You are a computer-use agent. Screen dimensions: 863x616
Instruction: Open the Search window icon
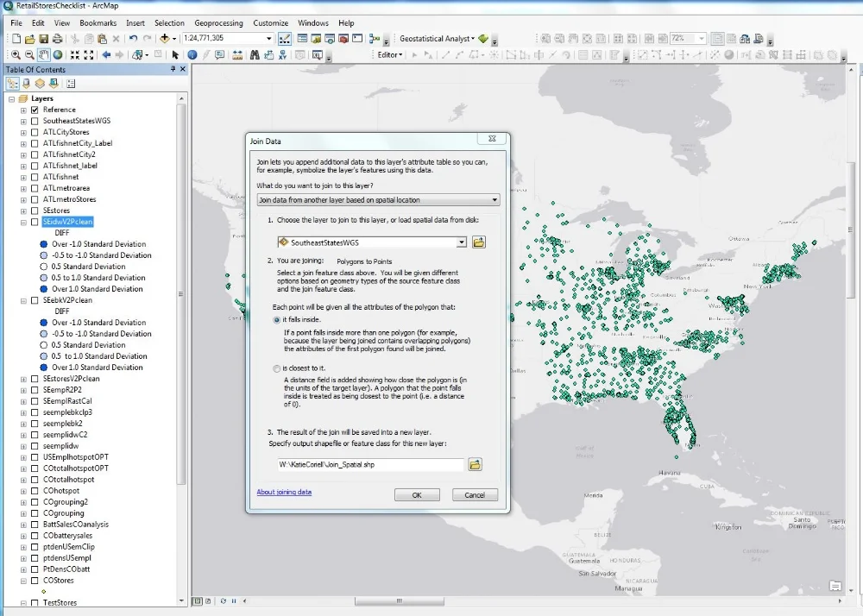point(330,39)
